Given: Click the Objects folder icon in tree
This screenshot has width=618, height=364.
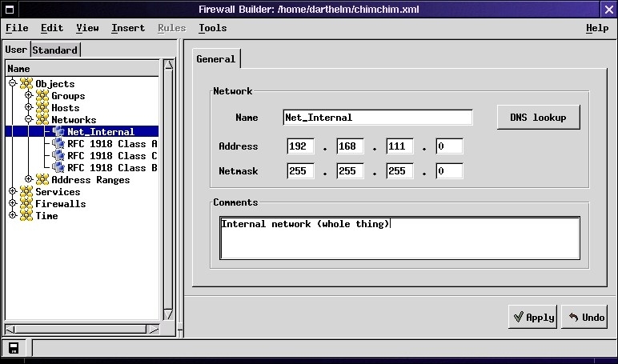Looking at the screenshot, I should [26, 84].
